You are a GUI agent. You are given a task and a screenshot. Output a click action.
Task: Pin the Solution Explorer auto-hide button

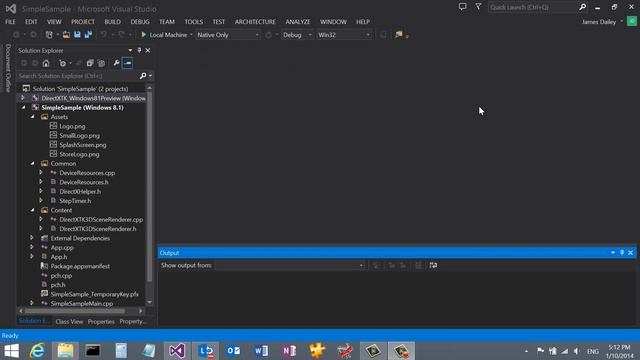coord(139,50)
